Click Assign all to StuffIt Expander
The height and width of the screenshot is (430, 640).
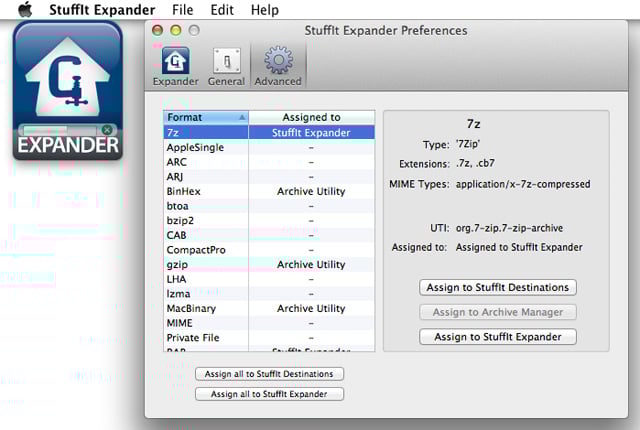pyautogui.click(x=269, y=394)
